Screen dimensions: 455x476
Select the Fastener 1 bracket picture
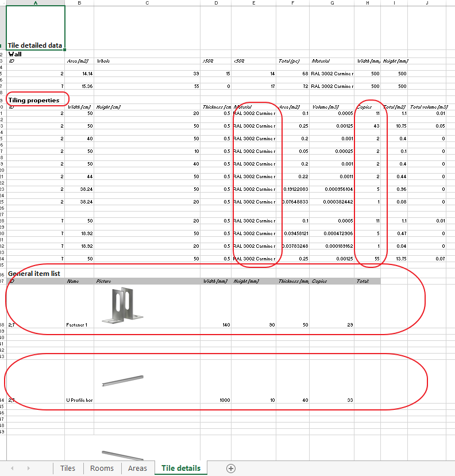(122, 305)
